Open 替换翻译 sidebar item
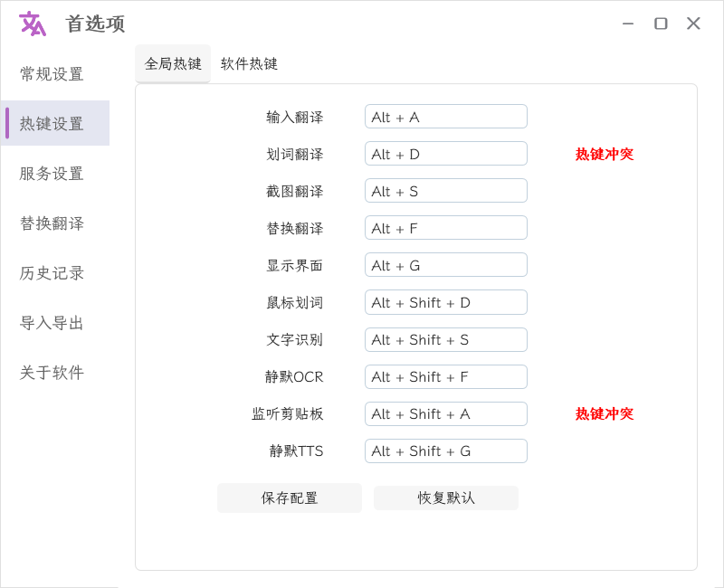 (52, 223)
